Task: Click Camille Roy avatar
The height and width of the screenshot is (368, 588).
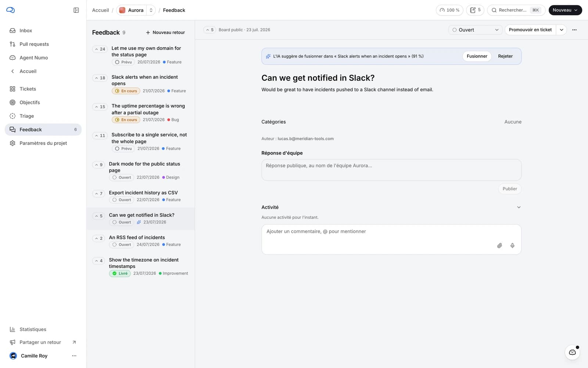Action: pyautogui.click(x=13, y=356)
